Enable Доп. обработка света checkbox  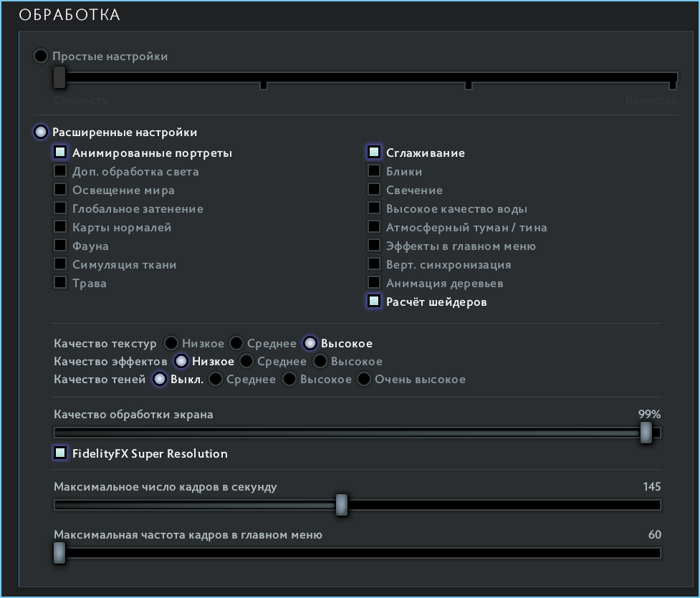click(60, 171)
